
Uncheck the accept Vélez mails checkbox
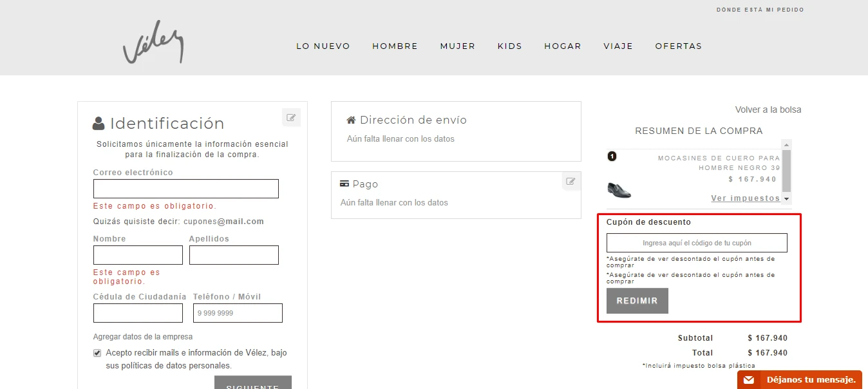(97, 353)
